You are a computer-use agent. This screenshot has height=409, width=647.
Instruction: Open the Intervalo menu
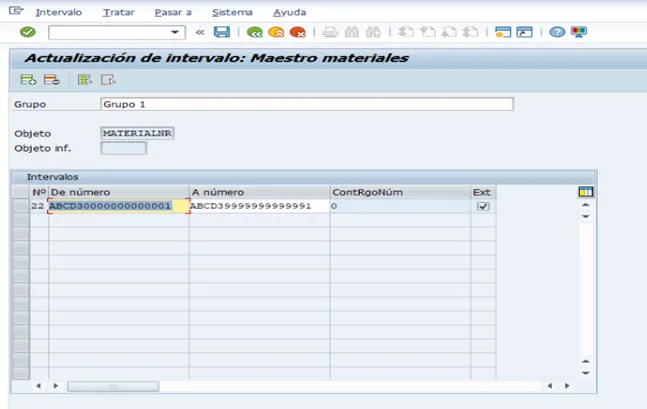coord(59,12)
